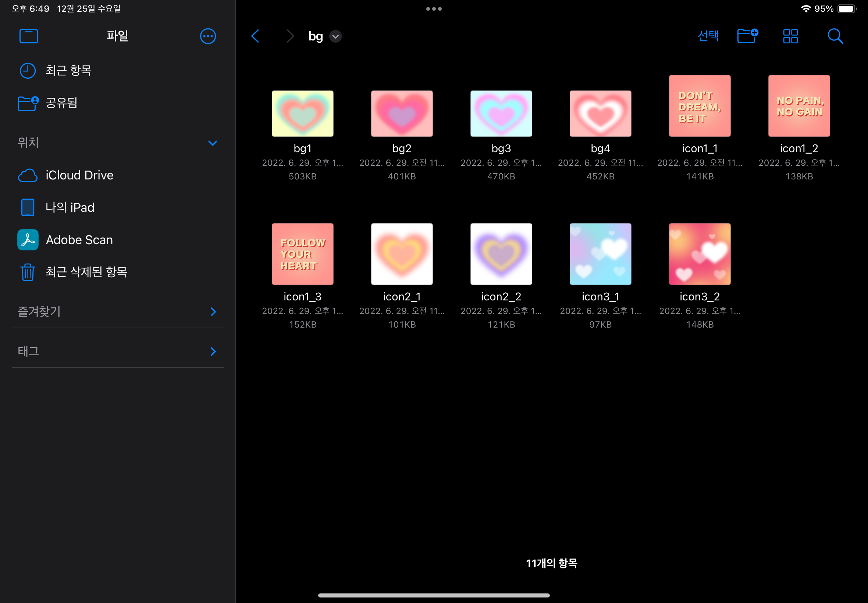The image size is (868, 603).
Task: Open the icon3_2 image file
Action: coord(700,254)
